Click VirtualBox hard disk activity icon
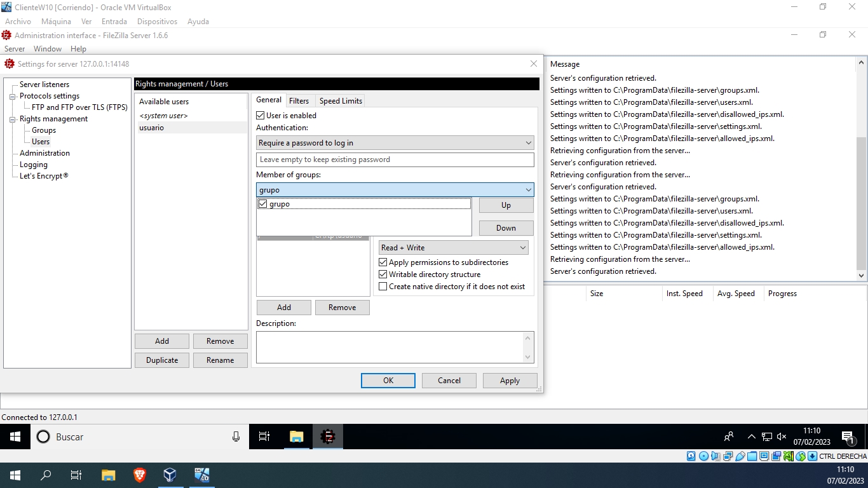Screen dimensions: 868x488 [x=691, y=456]
